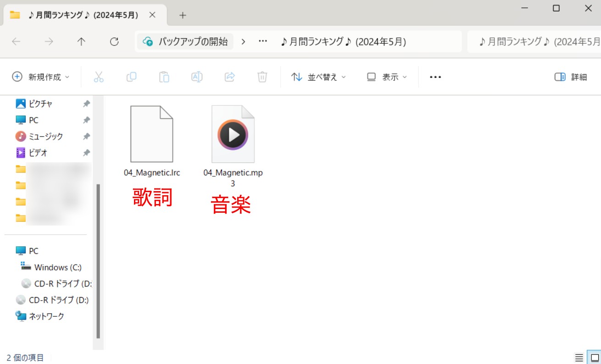601x364 pixels.
Task: Click the Paste clipboard icon
Action: [x=164, y=77]
